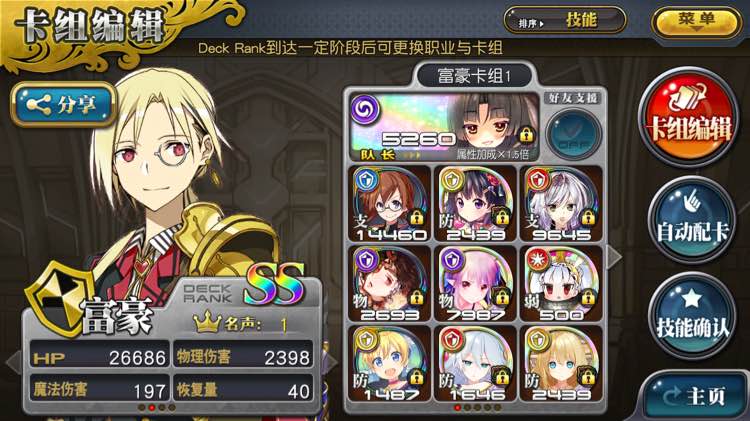Select the 自动配卡 auto-assign cards icon

coord(692,220)
